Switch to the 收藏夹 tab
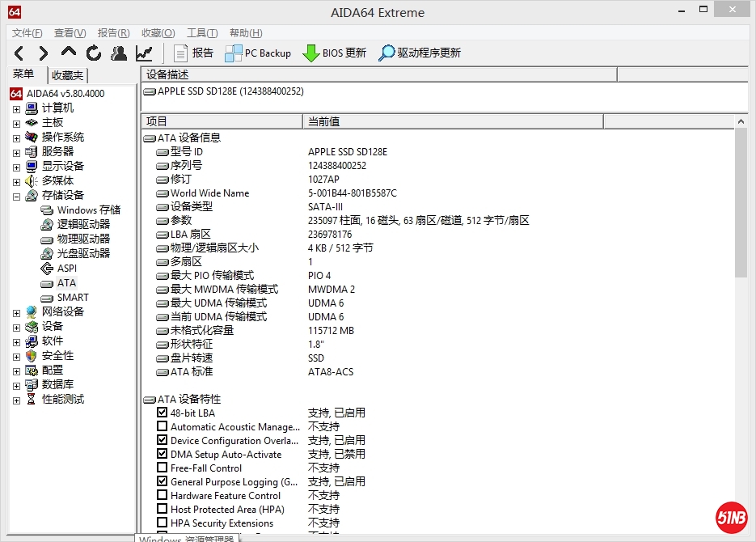Screen dimensions: 756x542 point(67,75)
